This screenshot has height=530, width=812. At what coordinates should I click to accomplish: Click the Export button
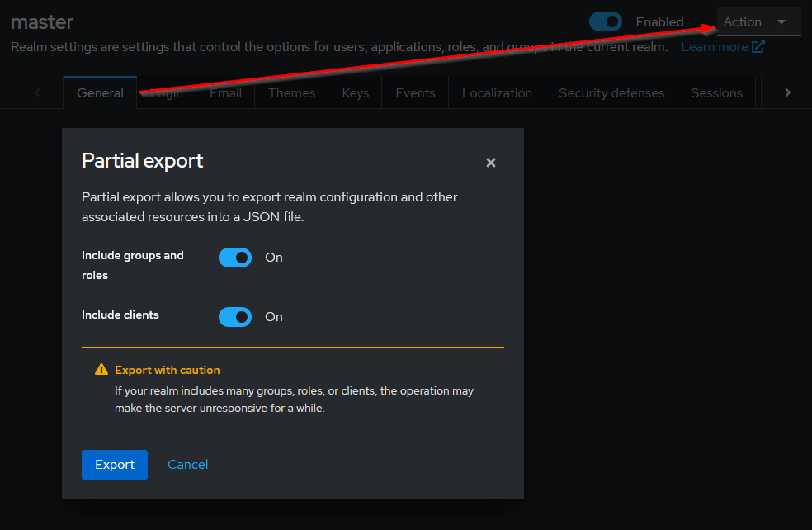pos(114,465)
